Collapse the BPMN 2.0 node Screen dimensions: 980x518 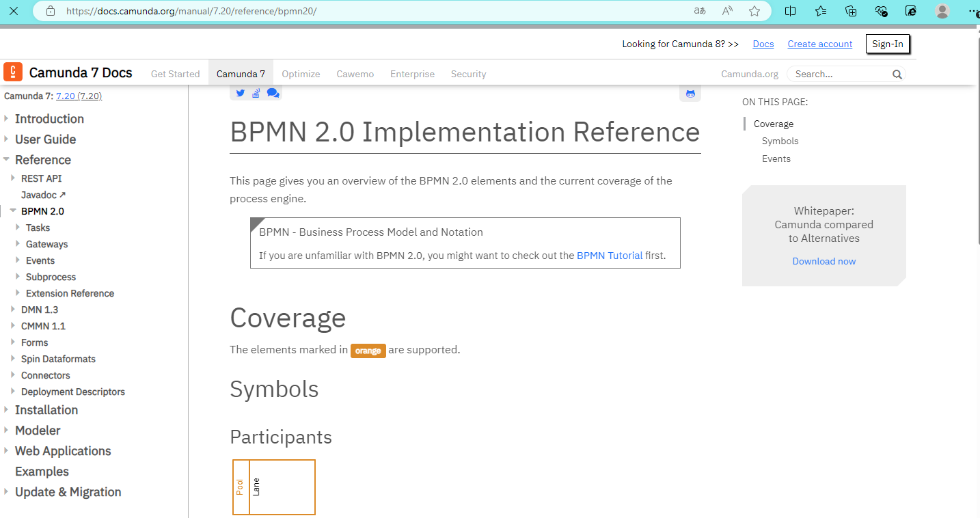[x=14, y=211]
